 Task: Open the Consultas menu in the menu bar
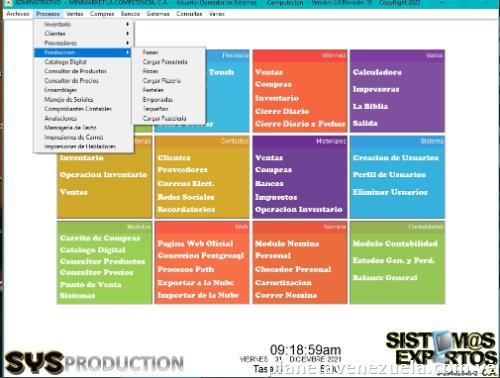tap(189, 14)
